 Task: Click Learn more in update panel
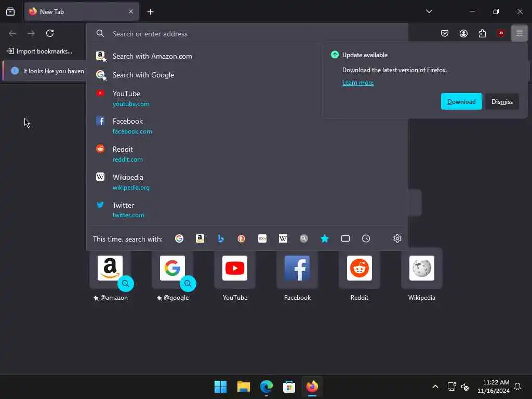pyautogui.click(x=357, y=83)
